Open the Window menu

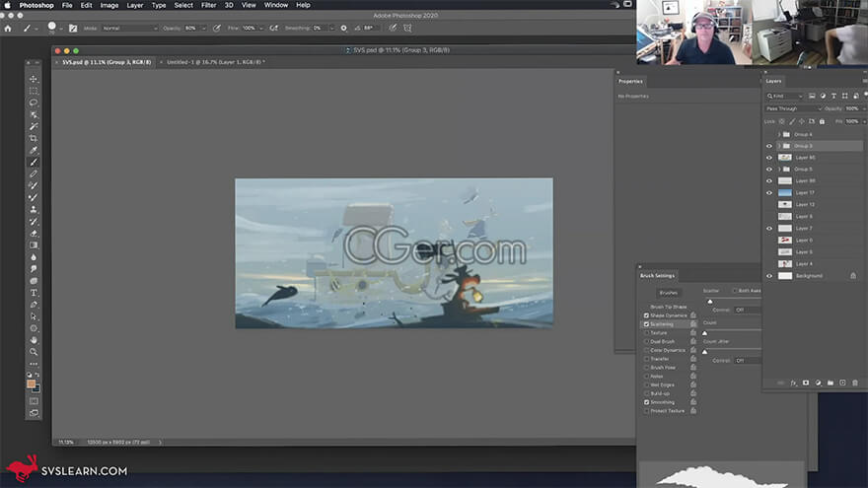[275, 5]
